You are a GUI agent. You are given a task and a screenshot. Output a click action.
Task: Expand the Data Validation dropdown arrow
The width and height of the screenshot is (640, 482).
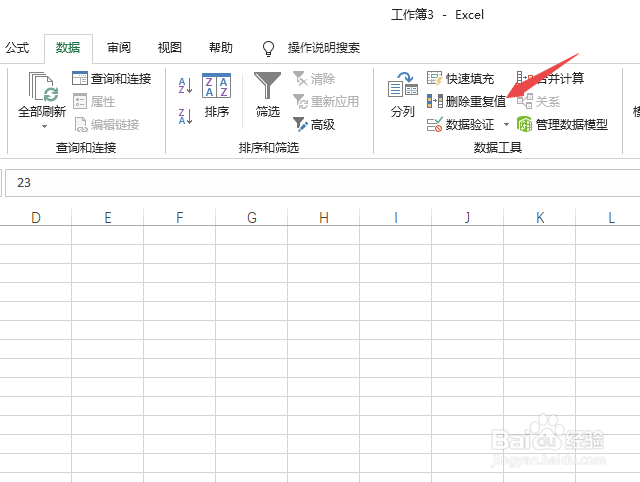[x=506, y=124]
